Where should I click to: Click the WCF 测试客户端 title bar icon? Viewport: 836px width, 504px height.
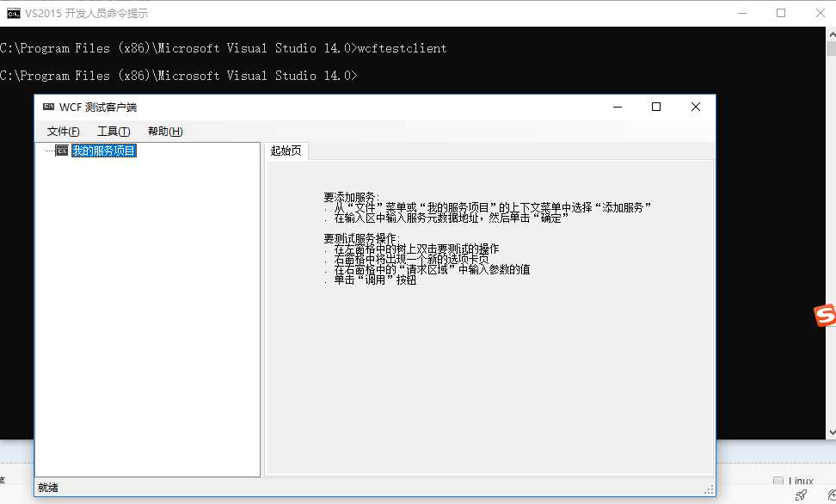pos(48,107)
